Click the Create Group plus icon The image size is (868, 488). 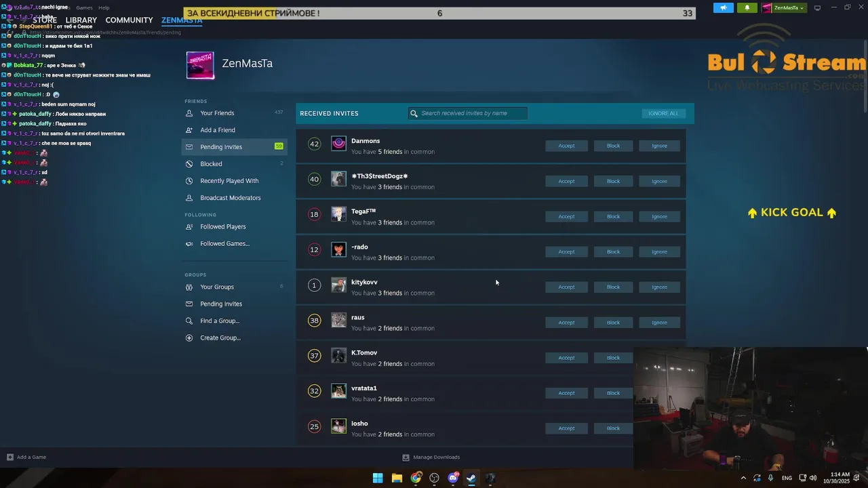click(x=189, y=338)
